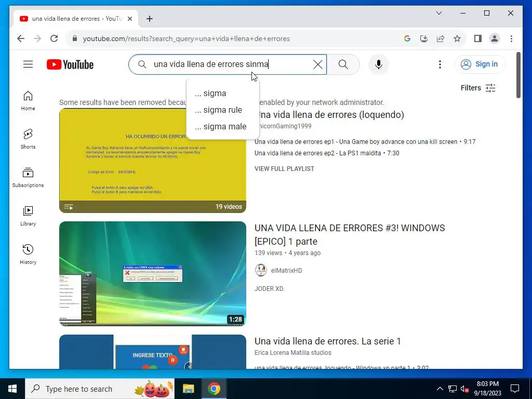532x399 pixels.
Task: Bookmark this tab with the star
Action: (457, 38)
